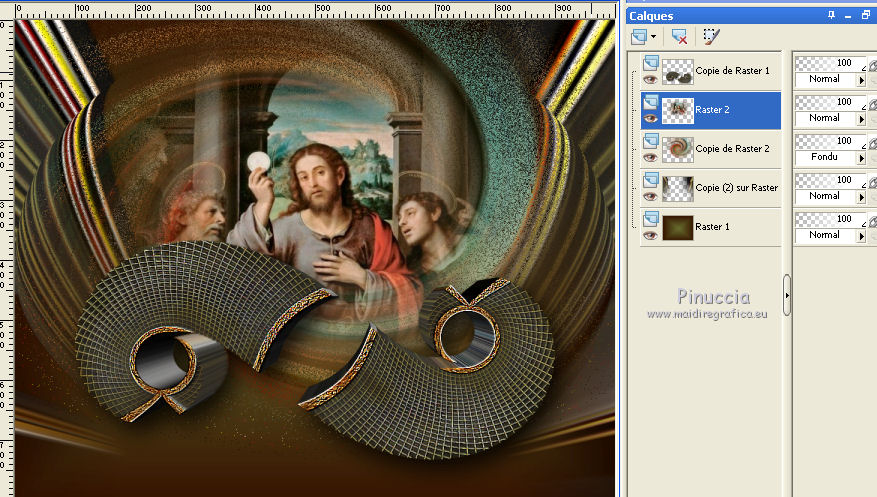Select layer named Copie de Raster 2
The image size is (877, 497).
(732, 149)
